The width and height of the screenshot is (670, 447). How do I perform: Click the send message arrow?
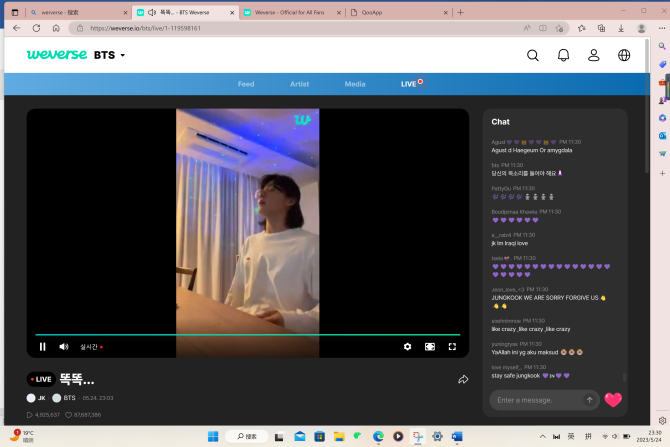589,400
